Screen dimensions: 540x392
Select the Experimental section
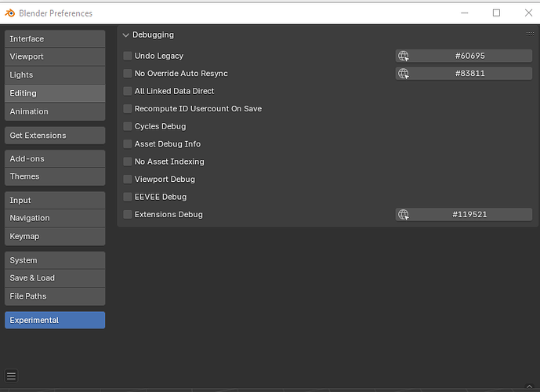tap(55, 320)
